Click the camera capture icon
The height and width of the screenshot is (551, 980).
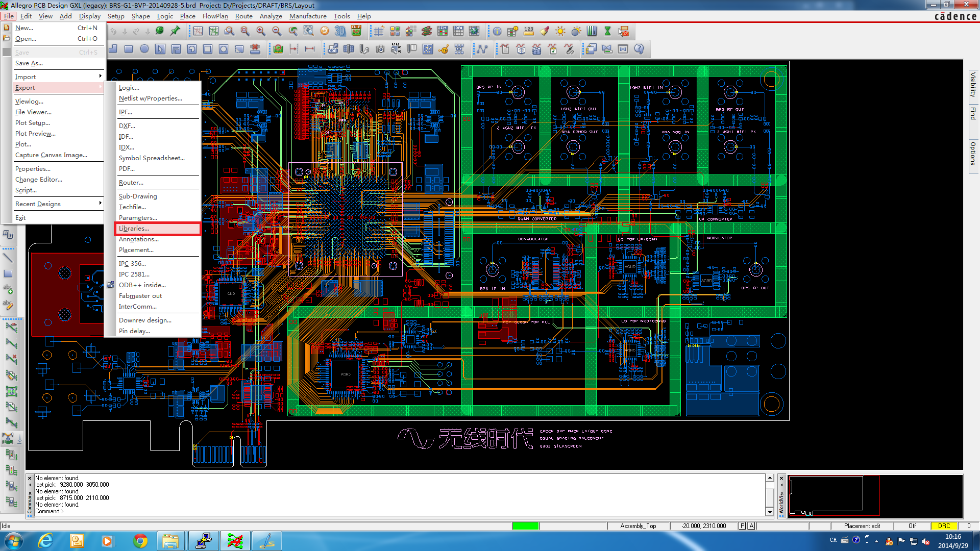380,49
